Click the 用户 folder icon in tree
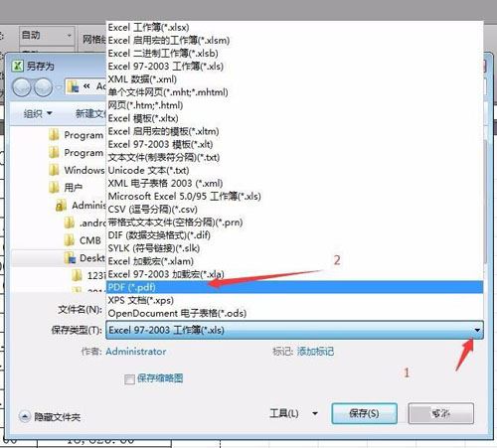This screenshot has width=497, height=448. (x=54, y=188)
